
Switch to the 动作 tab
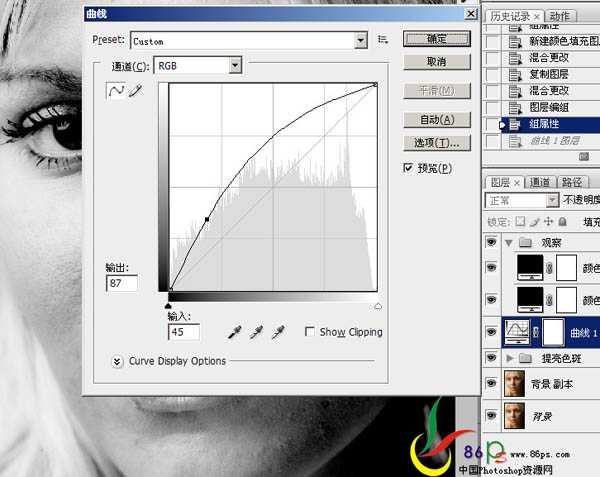[x=559, y=16]
